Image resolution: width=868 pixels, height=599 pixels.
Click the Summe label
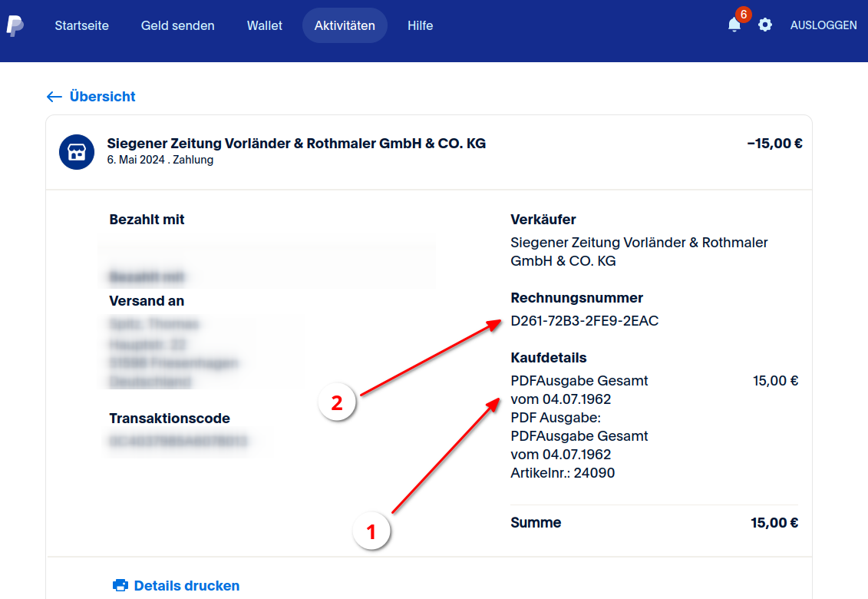[536, 522]
